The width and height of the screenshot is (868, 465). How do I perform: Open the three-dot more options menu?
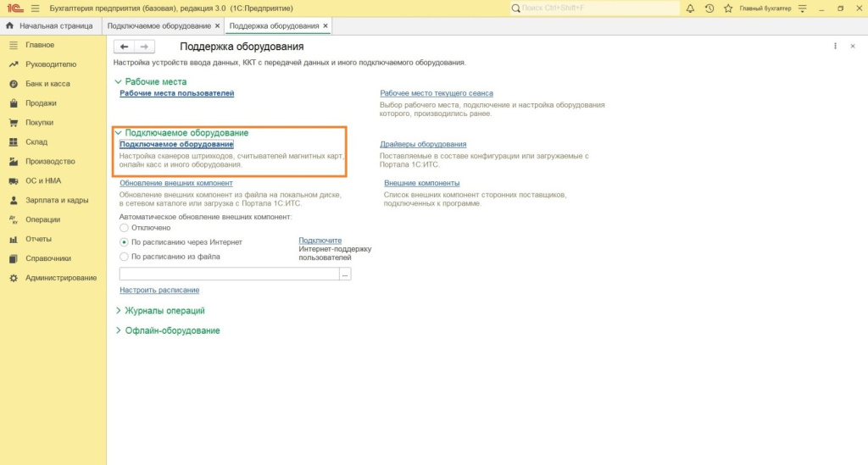coord(835,47)
